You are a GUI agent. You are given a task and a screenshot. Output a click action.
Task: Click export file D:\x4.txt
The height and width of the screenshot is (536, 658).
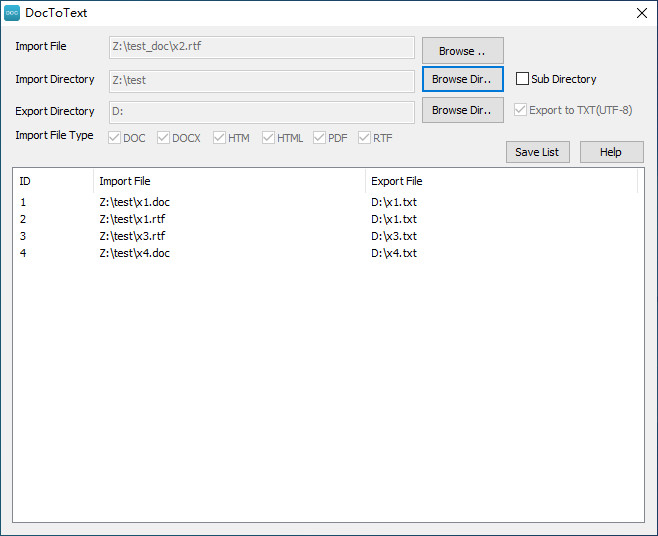[394, 253]
